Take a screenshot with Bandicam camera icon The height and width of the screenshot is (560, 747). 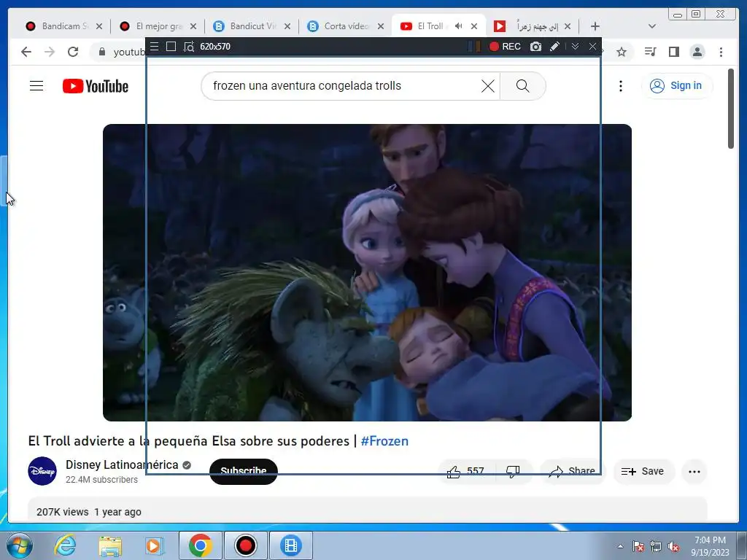(536, 46)
